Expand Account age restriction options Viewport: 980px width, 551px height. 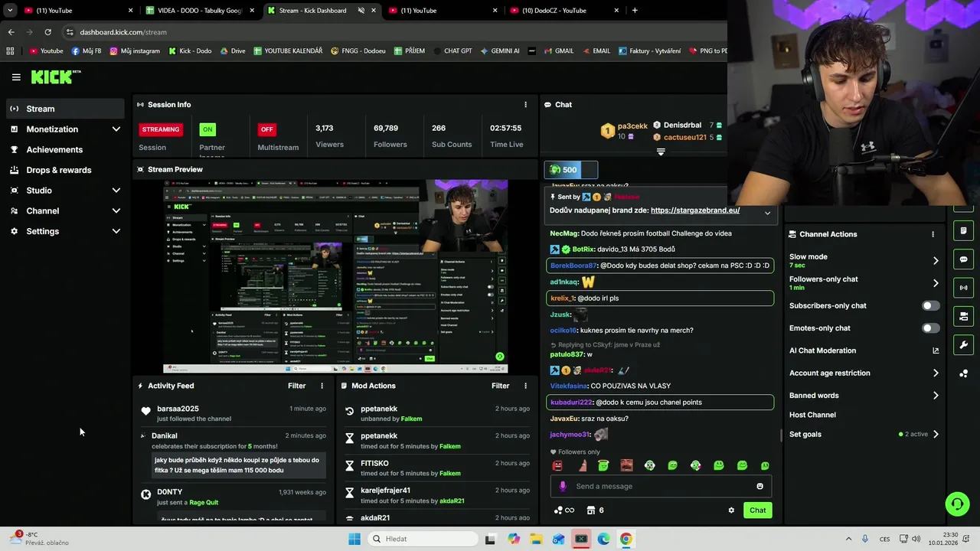tap(935, 373)
